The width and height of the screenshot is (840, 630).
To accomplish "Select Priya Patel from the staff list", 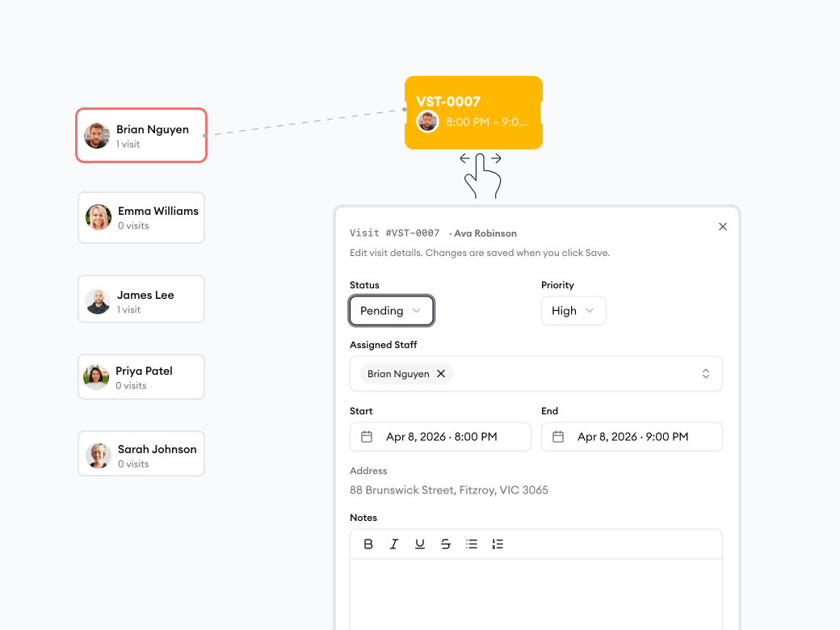I will click(x=141, y=376).
